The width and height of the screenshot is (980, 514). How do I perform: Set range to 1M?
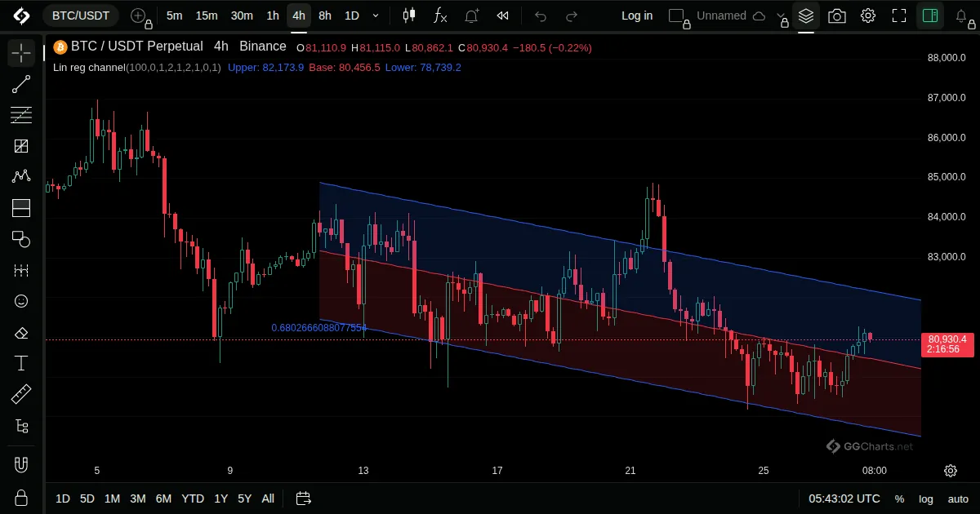(x=113, y=498)
